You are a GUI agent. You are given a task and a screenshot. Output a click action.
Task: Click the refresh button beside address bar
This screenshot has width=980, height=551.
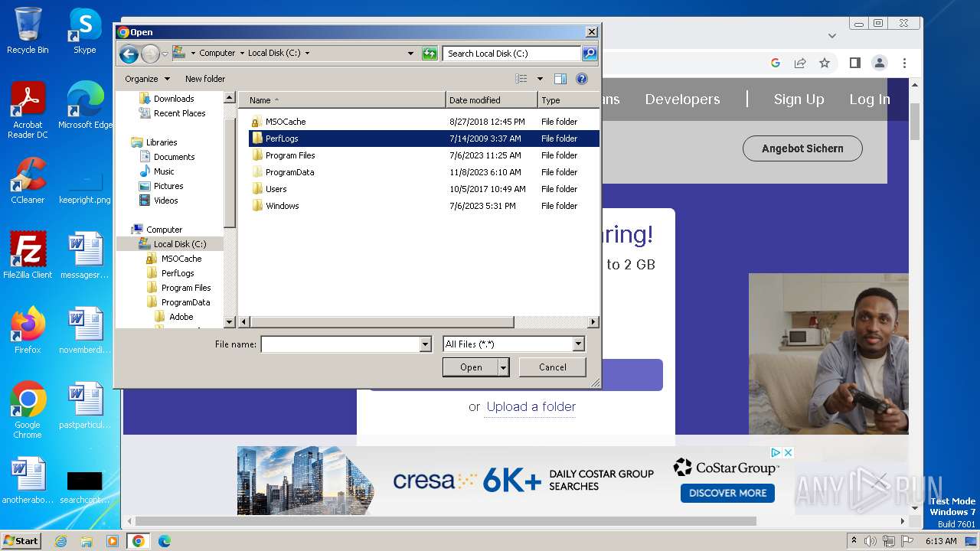[x=430, y=54]
